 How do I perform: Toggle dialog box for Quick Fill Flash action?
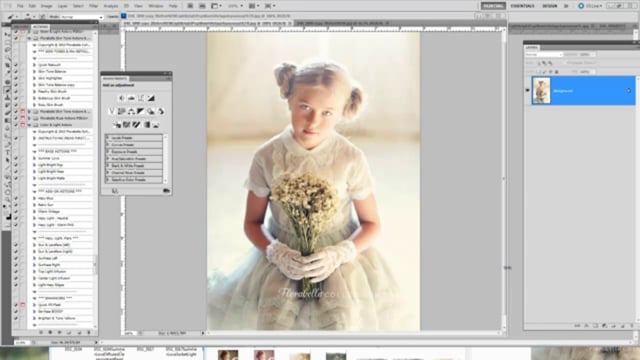[x=23, y=305]
